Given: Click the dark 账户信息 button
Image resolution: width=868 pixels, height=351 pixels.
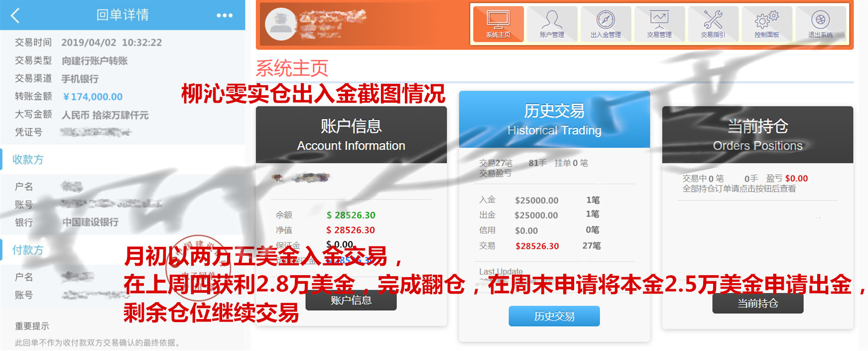Looking at the screenshot, I should tap(351, 301).
